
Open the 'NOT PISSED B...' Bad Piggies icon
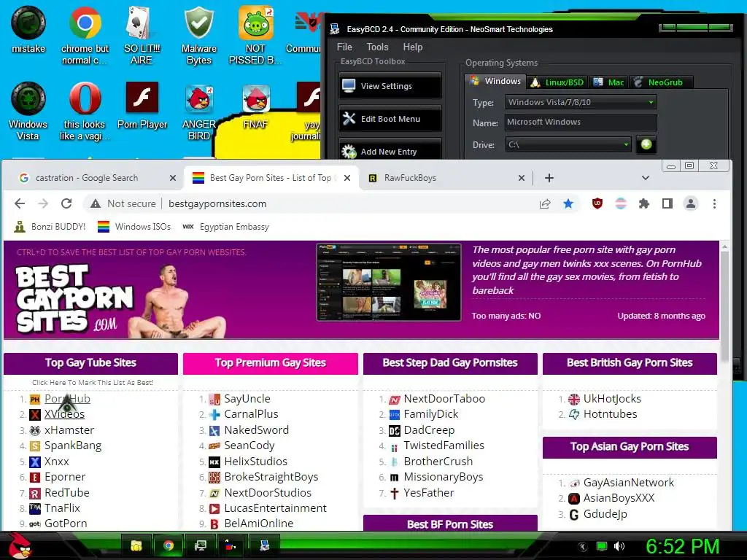click(x=255, y=35)
